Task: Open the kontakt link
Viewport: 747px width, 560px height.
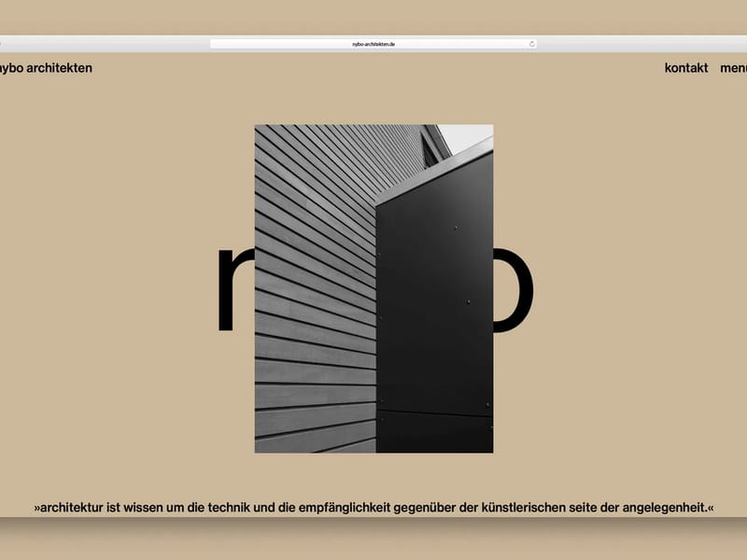Action: [686, 68]
